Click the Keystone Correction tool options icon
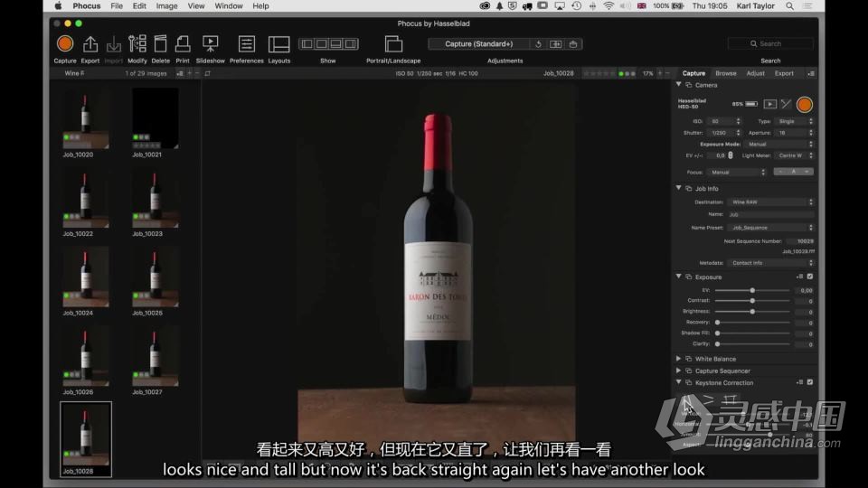The height and width of the screenshot is (488, 868). 800,382
